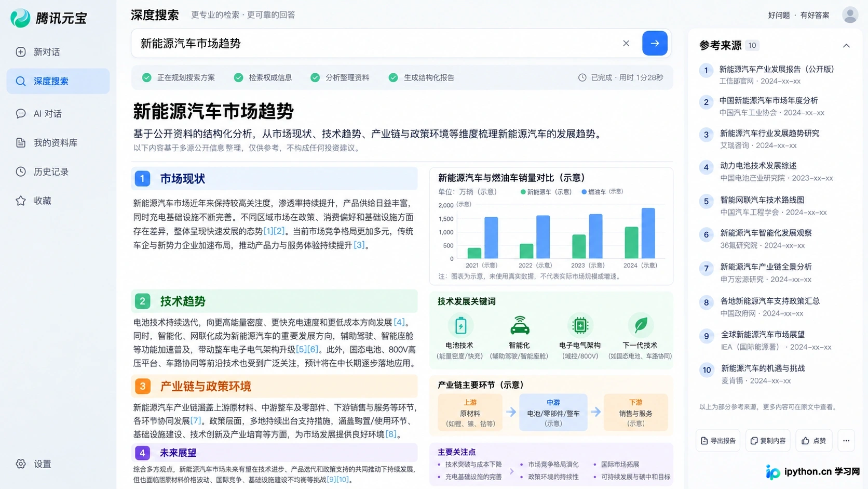868x489 pixels.
Task: Click the 导出报告 button
Action: click(x=718, y=441)
